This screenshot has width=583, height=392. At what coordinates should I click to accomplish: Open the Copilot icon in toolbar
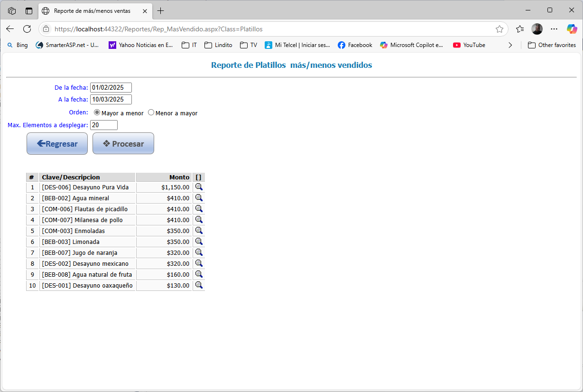coord(572,29)
